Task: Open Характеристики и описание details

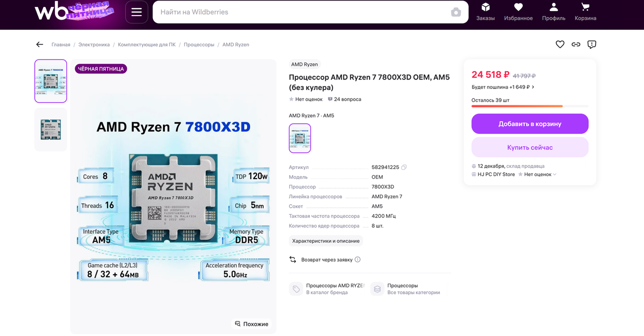Action: click(326, 241)
